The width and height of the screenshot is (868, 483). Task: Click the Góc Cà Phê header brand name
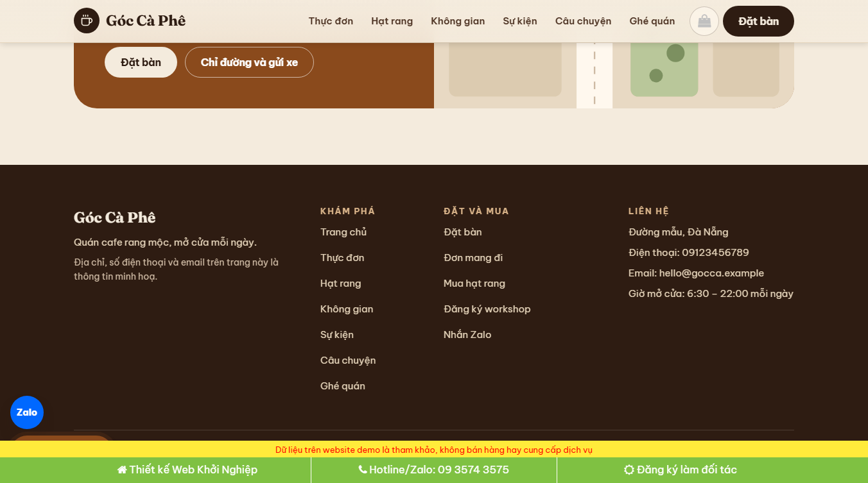click(x=146, y=21)
